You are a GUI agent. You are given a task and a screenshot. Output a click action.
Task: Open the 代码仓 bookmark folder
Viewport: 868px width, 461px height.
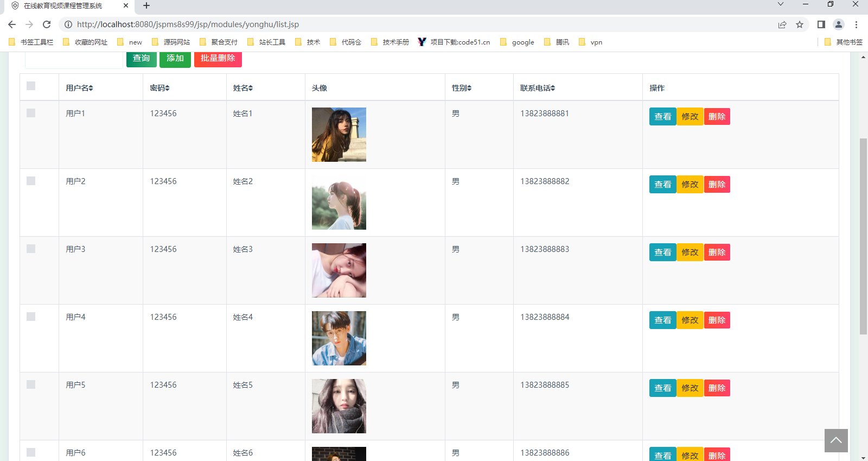click(x=346, y=42)
